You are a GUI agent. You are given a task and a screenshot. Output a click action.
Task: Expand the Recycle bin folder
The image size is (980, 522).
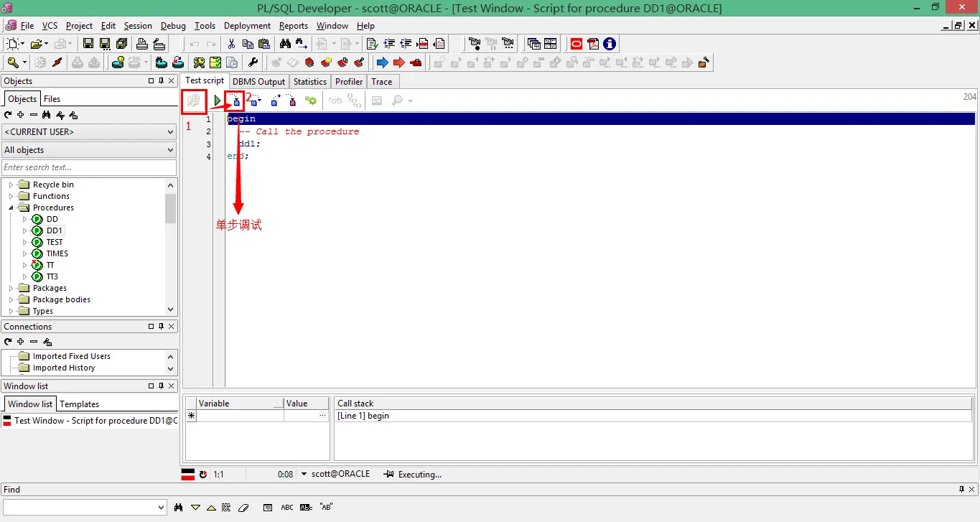pos(11,185)
